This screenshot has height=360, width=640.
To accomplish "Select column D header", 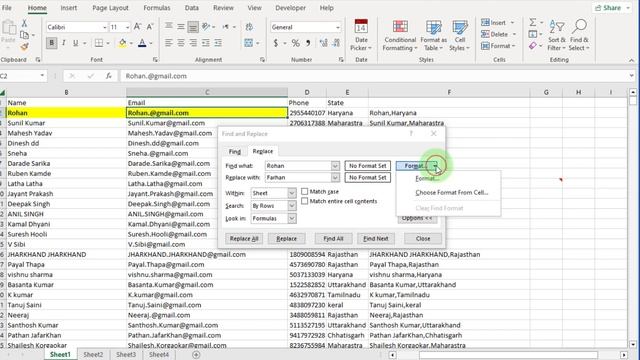I will coord(307,92).
